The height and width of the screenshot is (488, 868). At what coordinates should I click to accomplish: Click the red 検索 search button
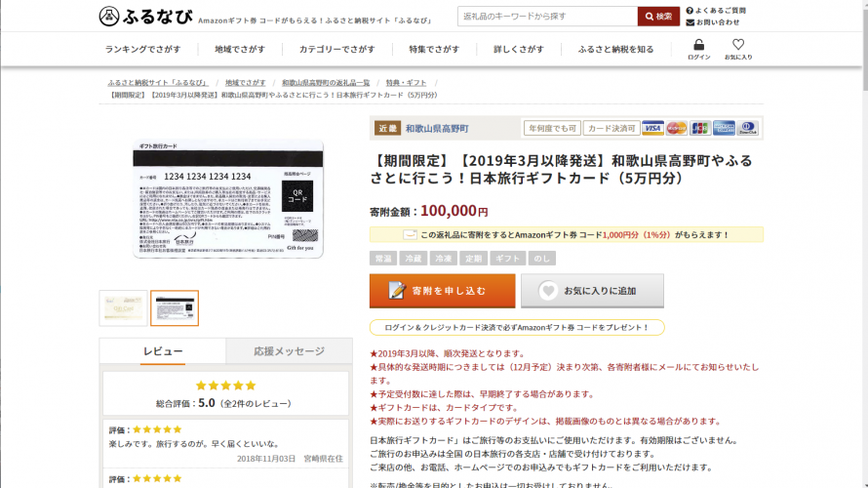pyautogui.click(x=658, y=16)
